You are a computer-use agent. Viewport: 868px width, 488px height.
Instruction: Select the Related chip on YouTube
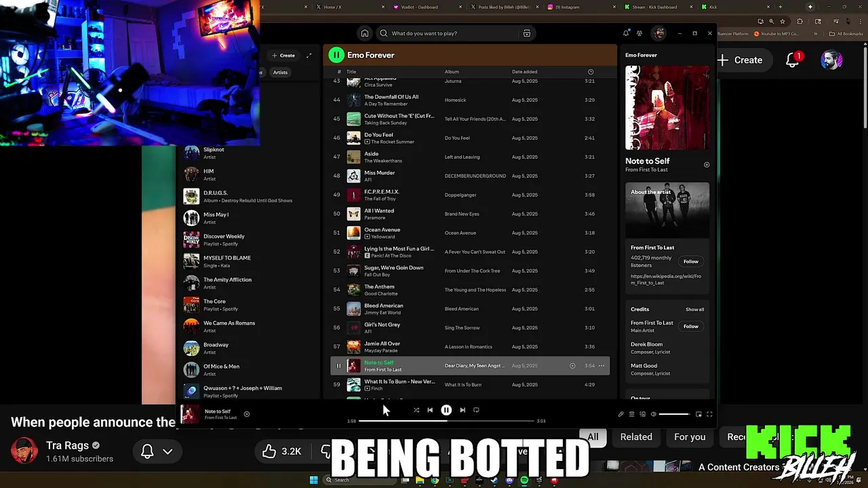pyautogui.click(x=636, y=437)
